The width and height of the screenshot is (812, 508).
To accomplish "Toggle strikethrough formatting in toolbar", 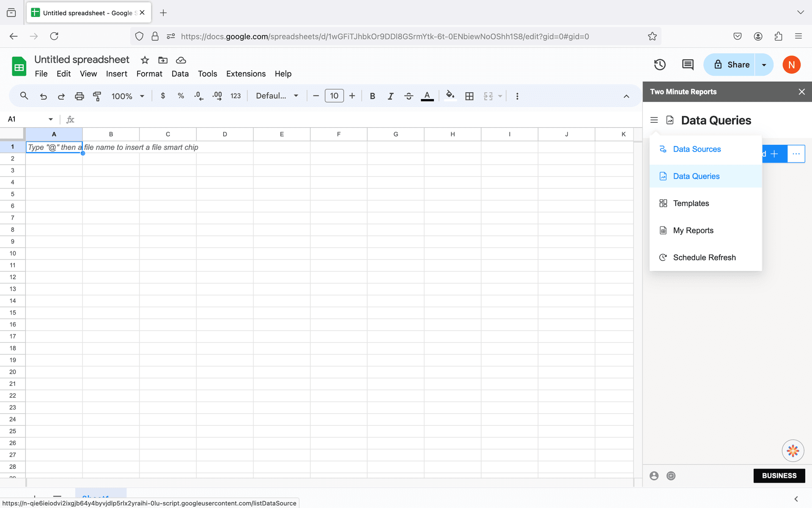I will click(x=409, y=96).
